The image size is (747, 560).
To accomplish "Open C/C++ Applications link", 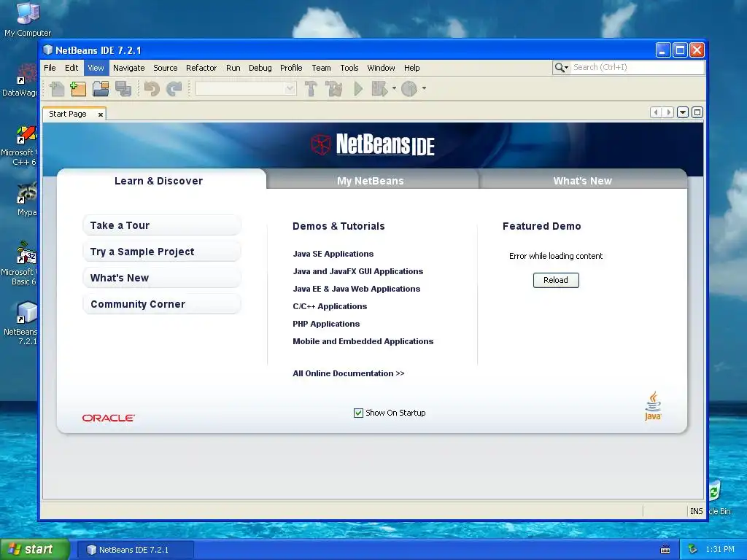I will point(330,306).
